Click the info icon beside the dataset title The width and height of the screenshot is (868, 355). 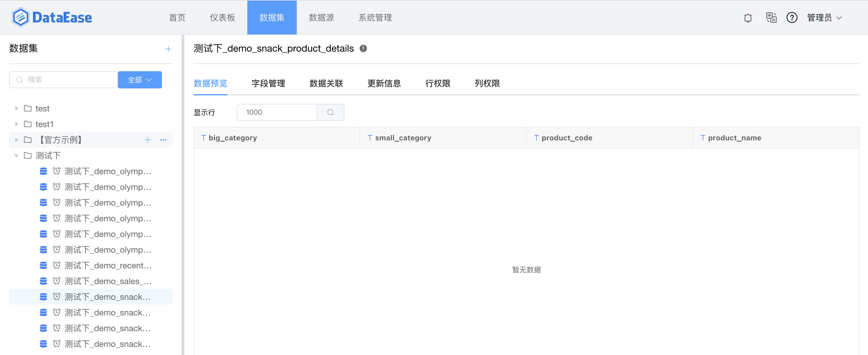(x=363, y=49)
